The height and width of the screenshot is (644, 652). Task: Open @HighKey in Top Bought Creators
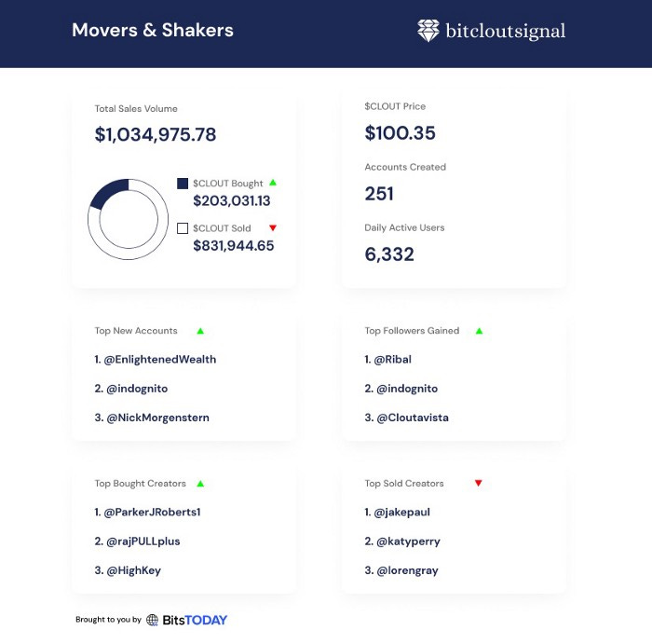128,570
